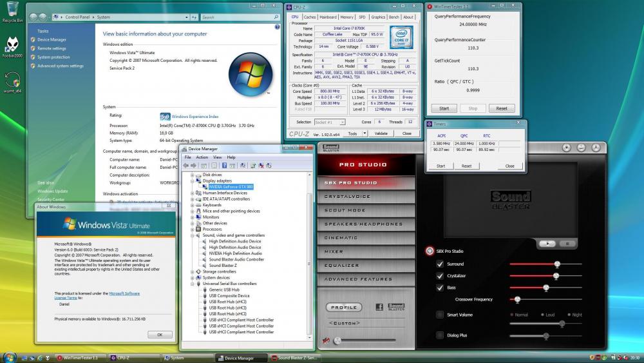Open the foobar2000 desktop icon

pyautogui.click(x=12, y=46)
